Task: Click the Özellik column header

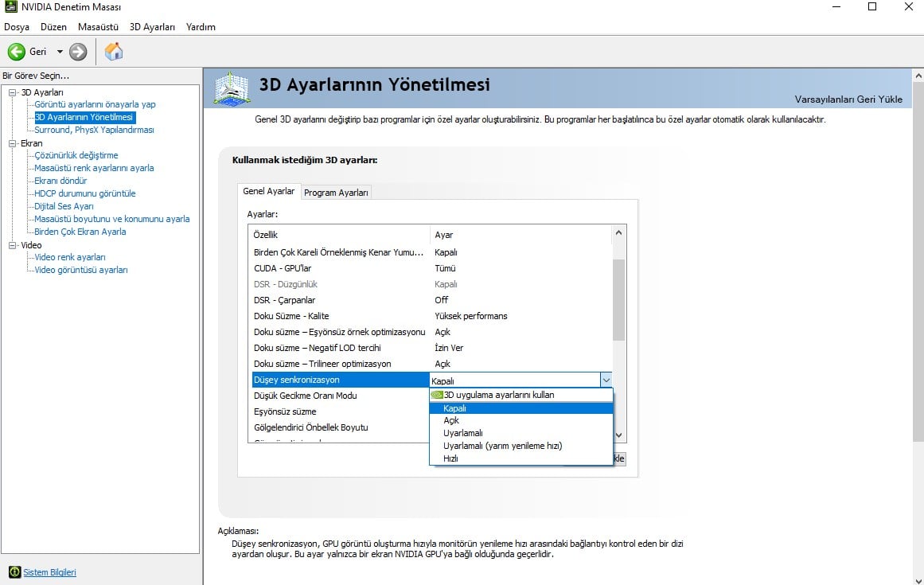Action: (339, 235)
